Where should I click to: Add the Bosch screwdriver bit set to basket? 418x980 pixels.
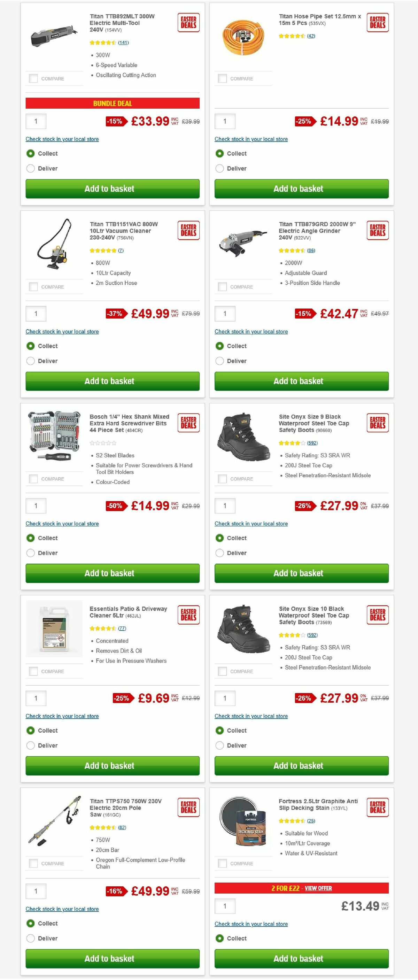[112, 573]
